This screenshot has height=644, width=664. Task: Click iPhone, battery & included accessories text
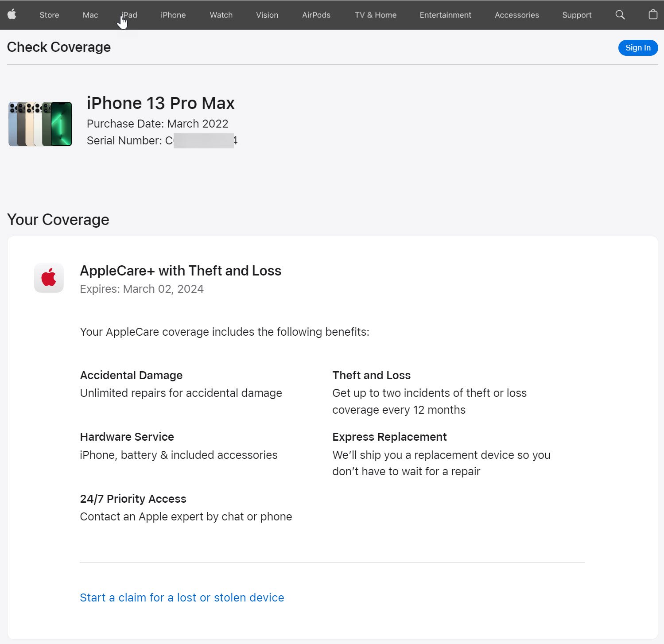tap(179, 455)
